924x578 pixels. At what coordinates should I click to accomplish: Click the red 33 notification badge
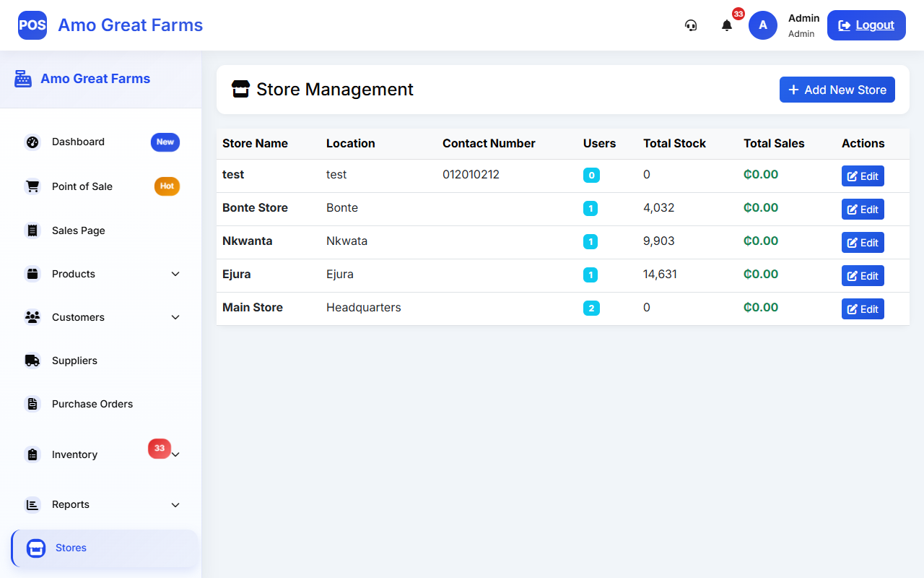pyautogui.click(x=738, y=14)
